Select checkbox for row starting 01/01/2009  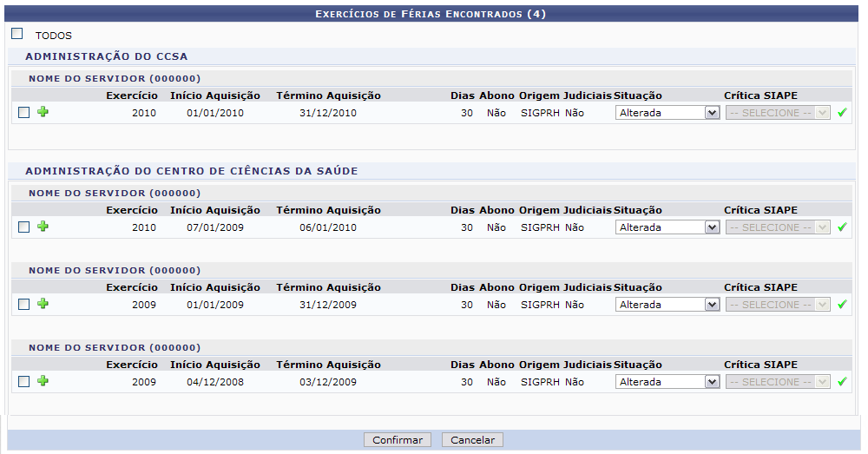coord(24,305)
